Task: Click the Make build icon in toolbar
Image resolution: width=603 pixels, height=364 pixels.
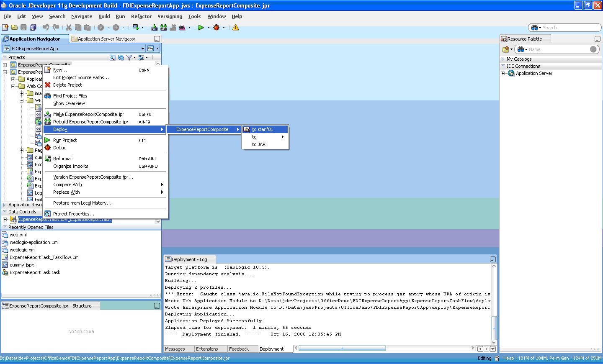Action: tap(155, 28)
